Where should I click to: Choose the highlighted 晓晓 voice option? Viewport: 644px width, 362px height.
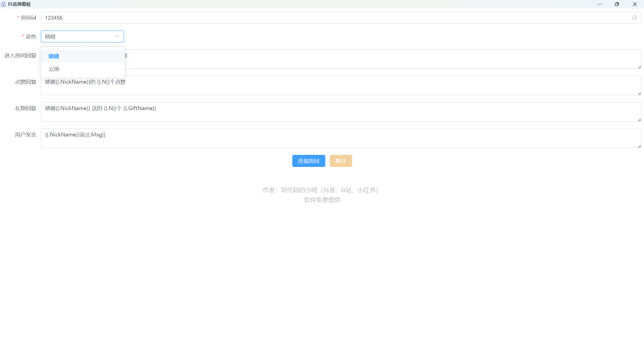click(x=54, y=56)
